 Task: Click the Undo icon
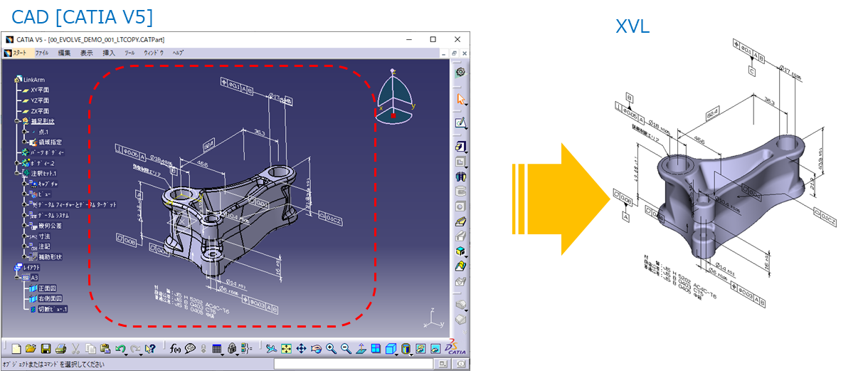121,348
